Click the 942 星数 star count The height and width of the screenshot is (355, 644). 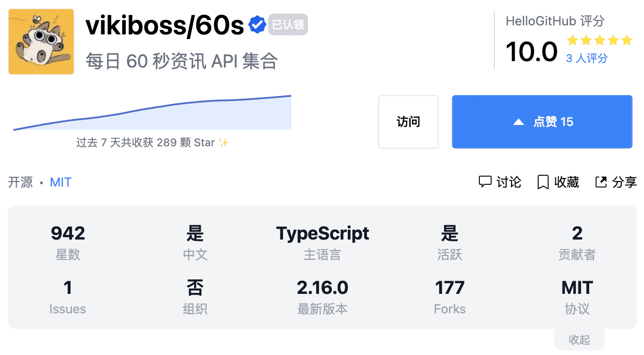pos(68,234)
